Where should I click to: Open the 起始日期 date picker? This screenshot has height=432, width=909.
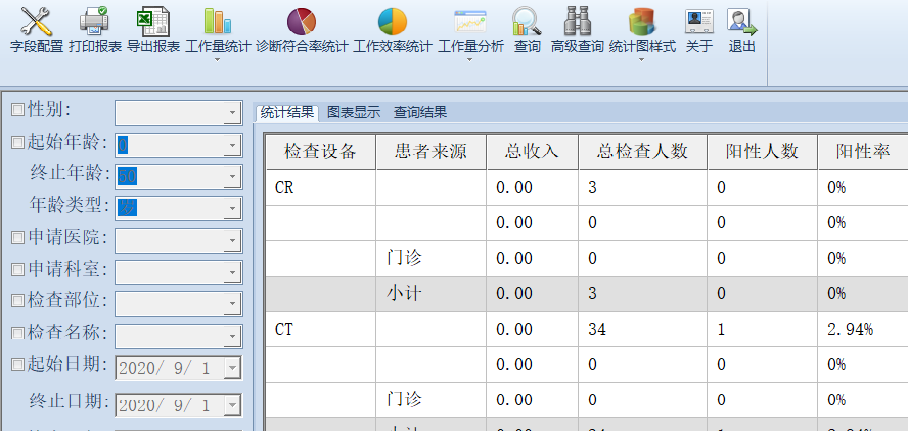pyautogui.click(x=232, y=368)
